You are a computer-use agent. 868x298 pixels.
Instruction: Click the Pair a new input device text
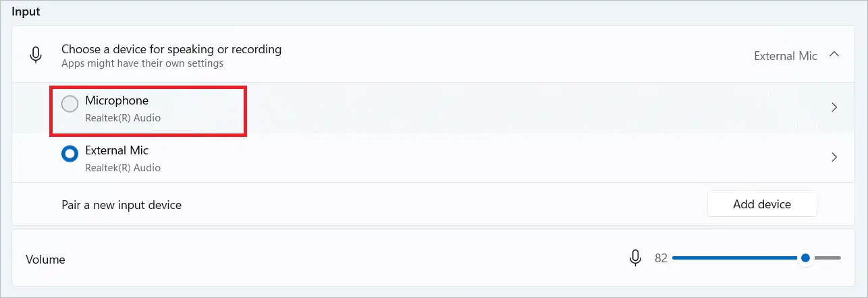pyautogui.click(x=121, y=204)
